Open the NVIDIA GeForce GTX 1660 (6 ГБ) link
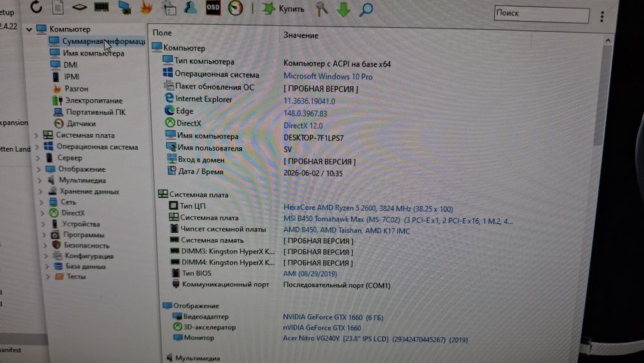 (x=333, y=317)
